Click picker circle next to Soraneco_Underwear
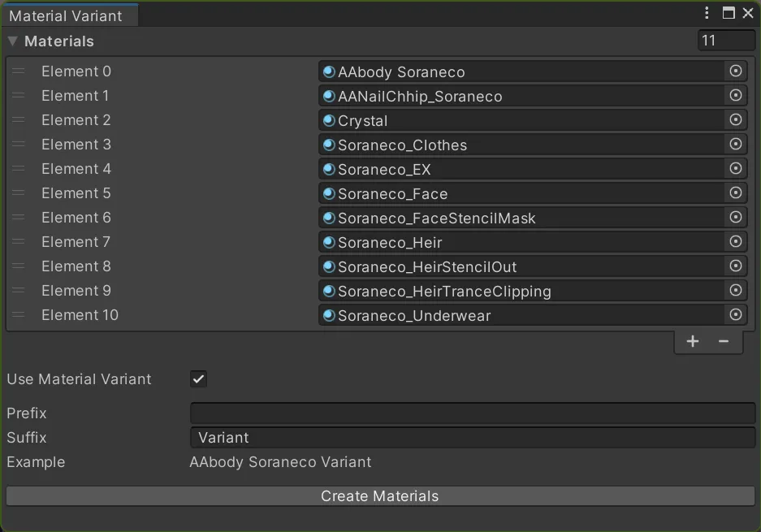 coord(736,315)
